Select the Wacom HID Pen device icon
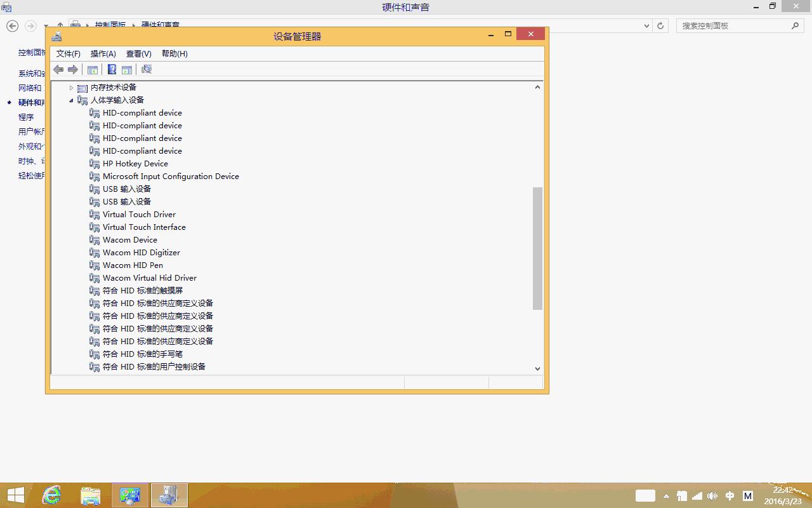The height and width of the screenshot is (508, 812). point(95,265)
